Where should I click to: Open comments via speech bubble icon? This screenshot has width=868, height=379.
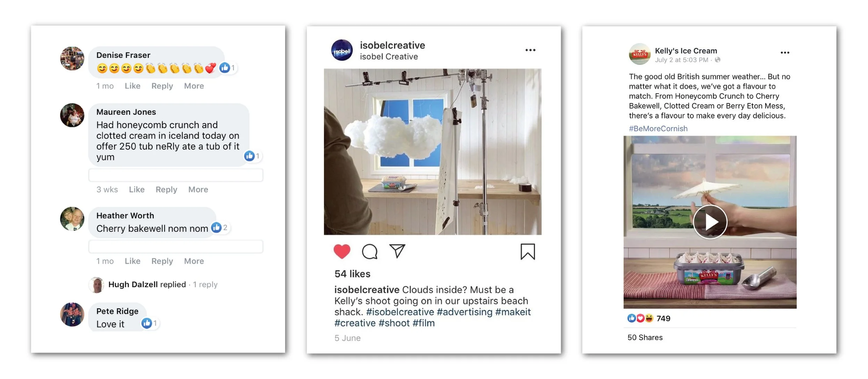(x=369, y=252)
